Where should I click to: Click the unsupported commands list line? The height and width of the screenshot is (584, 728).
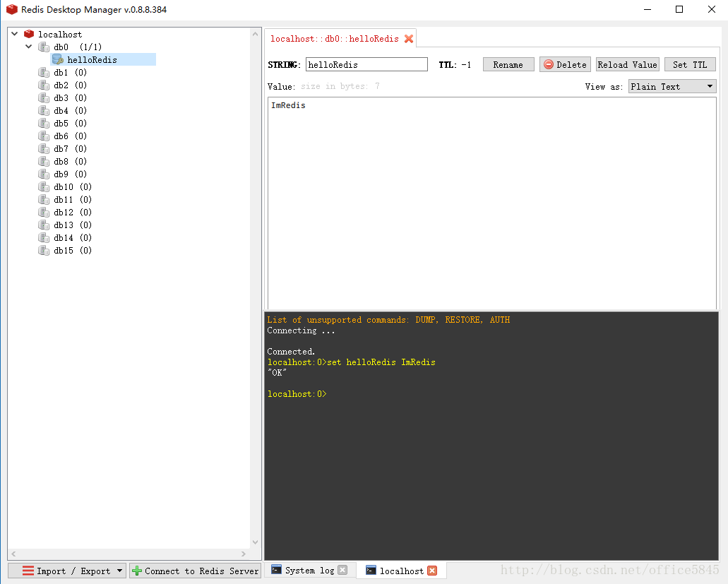click(388, 319)
